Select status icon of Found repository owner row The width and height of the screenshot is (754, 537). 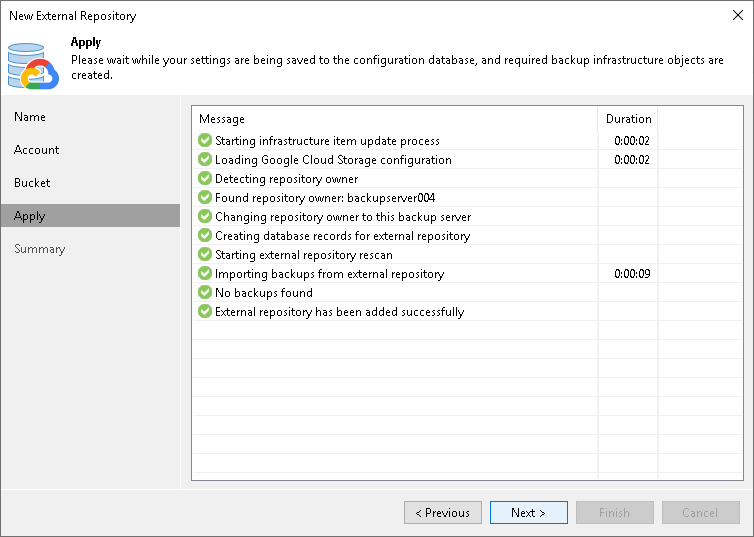(205, 197)
